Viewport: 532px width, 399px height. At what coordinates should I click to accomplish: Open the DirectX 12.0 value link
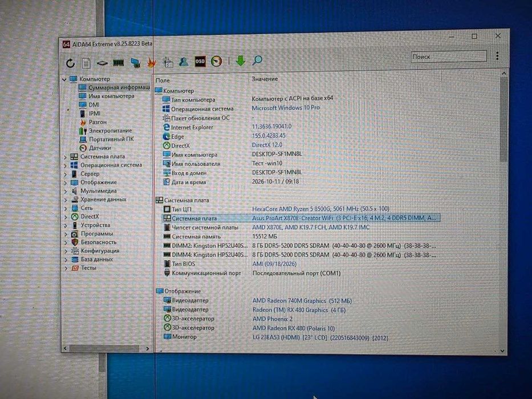tap(267, 145)
